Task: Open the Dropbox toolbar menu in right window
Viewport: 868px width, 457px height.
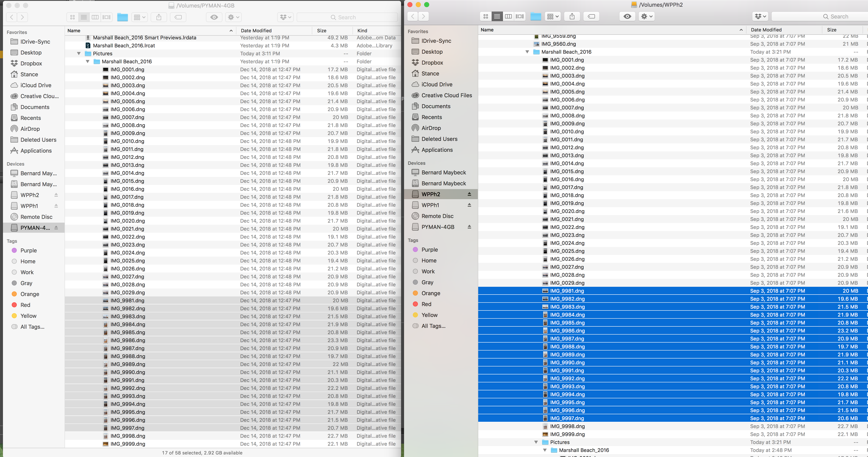Action: (760, 16)
